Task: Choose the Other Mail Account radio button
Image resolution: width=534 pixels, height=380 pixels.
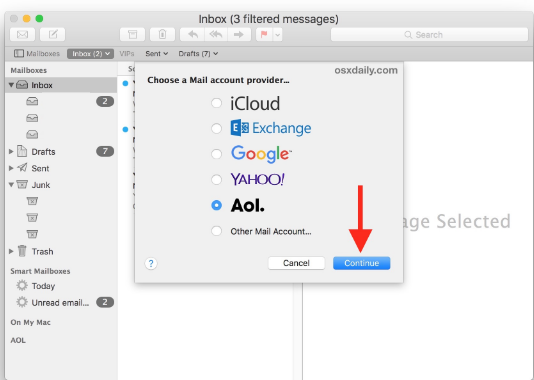Action: pos(216,231)
